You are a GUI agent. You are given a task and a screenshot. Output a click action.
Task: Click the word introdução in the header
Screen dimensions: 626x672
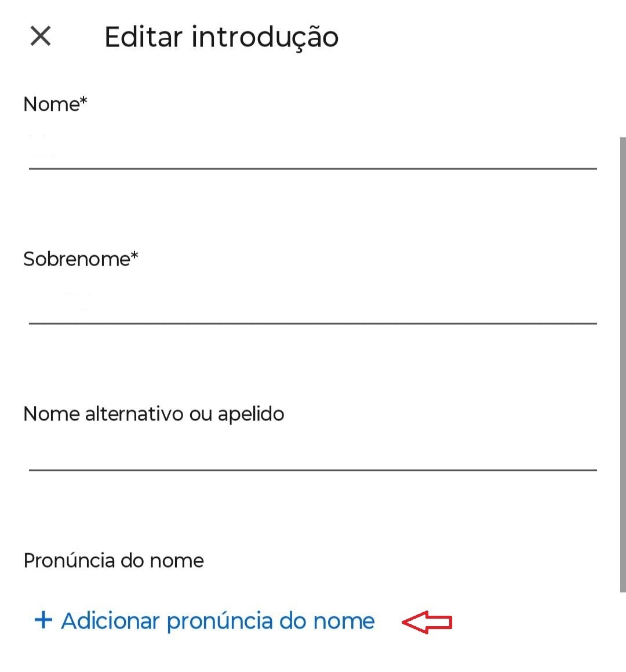tap(265, 37)
